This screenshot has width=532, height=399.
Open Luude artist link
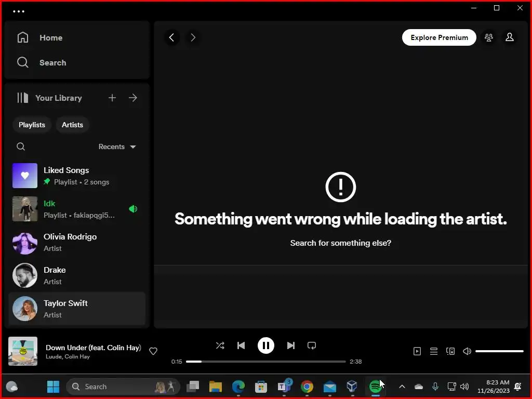click(54, 356)
